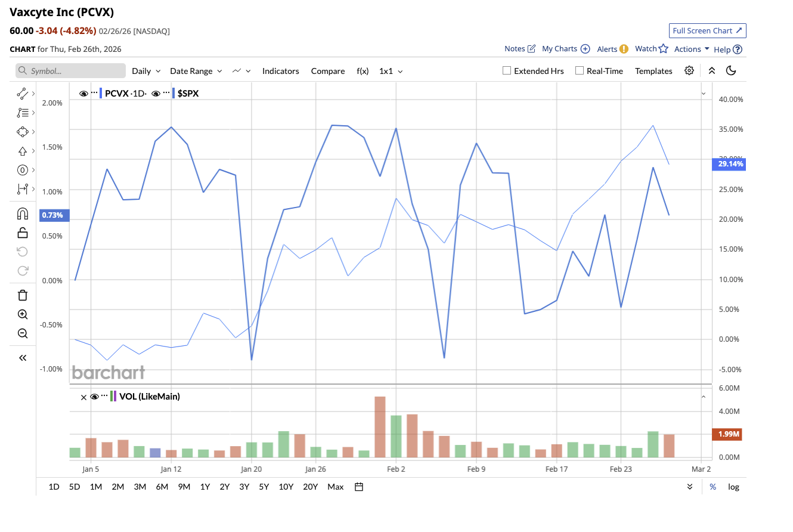793x532 pixels.
Task: Open the chart type dropdown
Action: [x=241, y=71]
